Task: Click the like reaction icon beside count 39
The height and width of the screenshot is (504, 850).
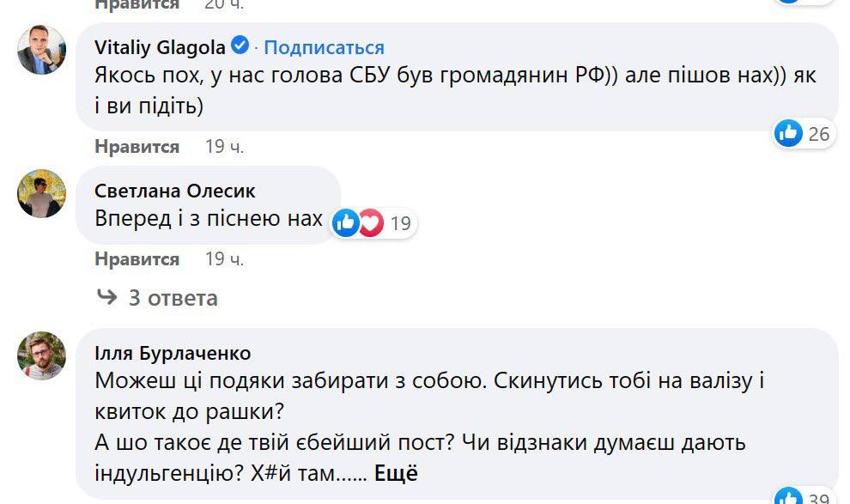Action: pos(788,498)
